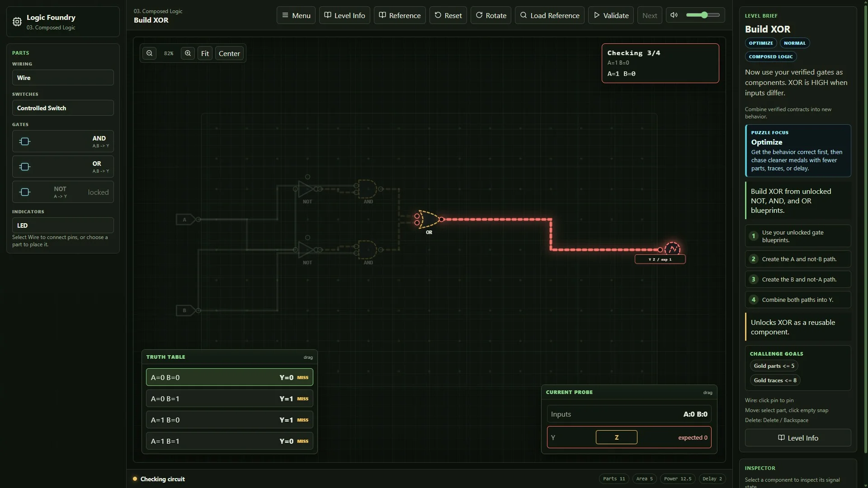868x488 pixels.
Task: Click the Delay 2 status chip
Action: click(712, 479)
